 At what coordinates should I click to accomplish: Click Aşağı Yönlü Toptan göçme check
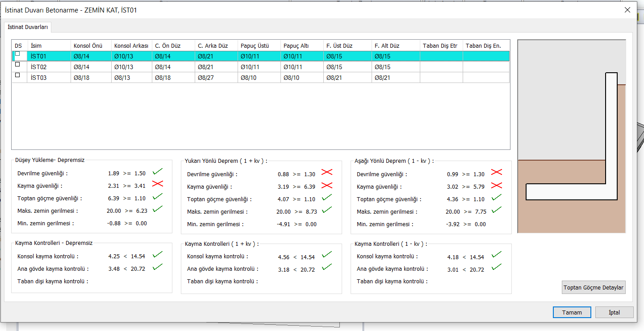click(x=497, y=198)
